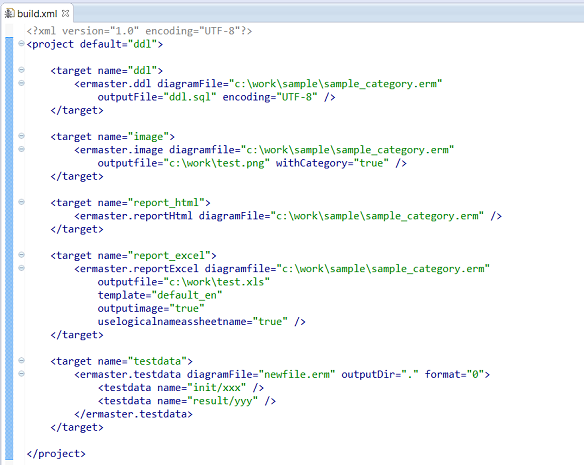Place cursor on the closing </project> tag
The height and width of the screenshot is (465, 584).
coord(56,454)
